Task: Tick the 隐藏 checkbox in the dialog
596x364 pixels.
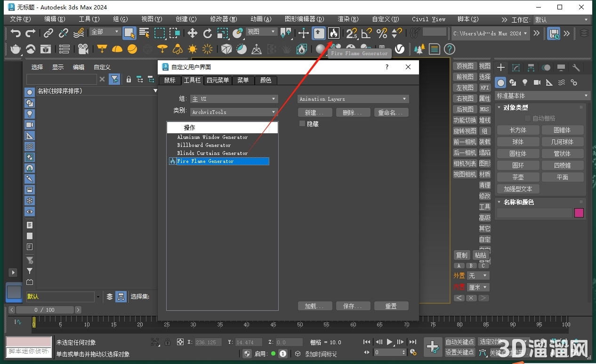Action: 302,124
